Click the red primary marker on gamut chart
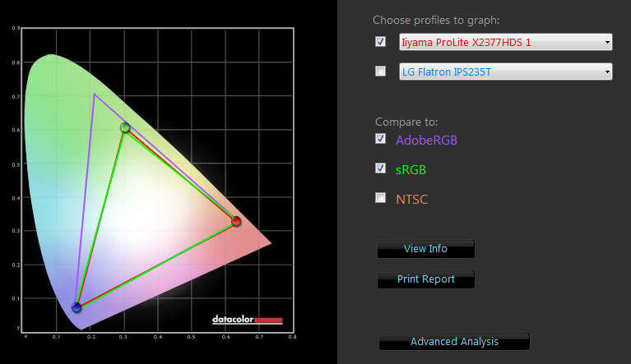 (x=236, y=221)
